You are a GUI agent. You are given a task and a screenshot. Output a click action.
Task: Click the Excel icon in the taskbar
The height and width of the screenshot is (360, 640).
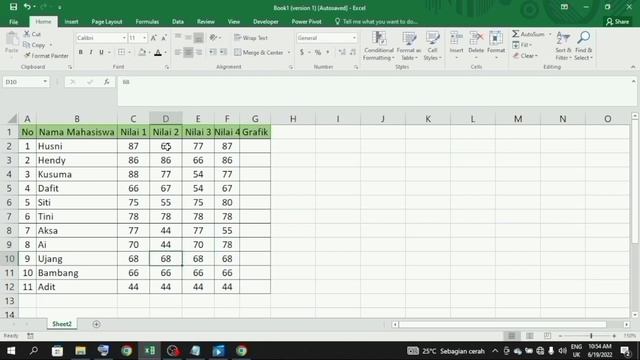pyautogui.click(x=150, y=351)
